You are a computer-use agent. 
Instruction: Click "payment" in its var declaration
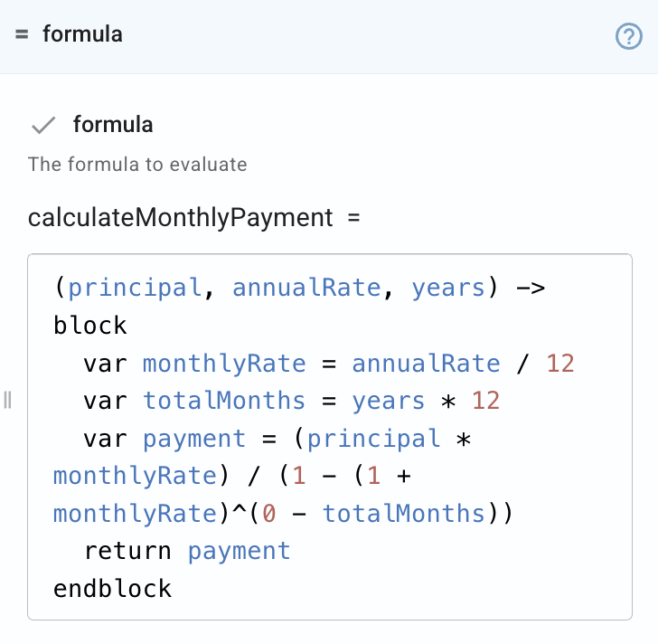coord(194,439)
